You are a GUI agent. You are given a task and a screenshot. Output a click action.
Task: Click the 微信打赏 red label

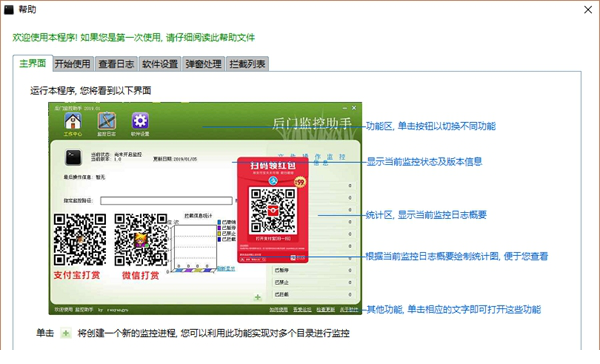pos(140,275)
